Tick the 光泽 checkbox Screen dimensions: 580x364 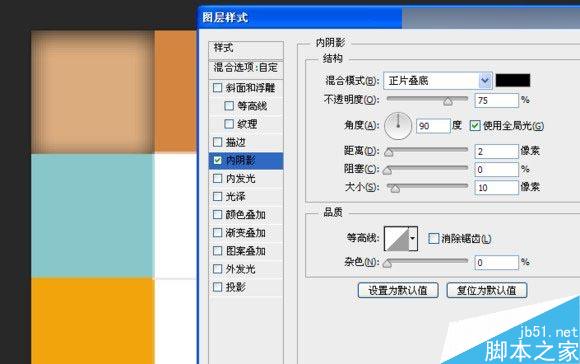218,196
